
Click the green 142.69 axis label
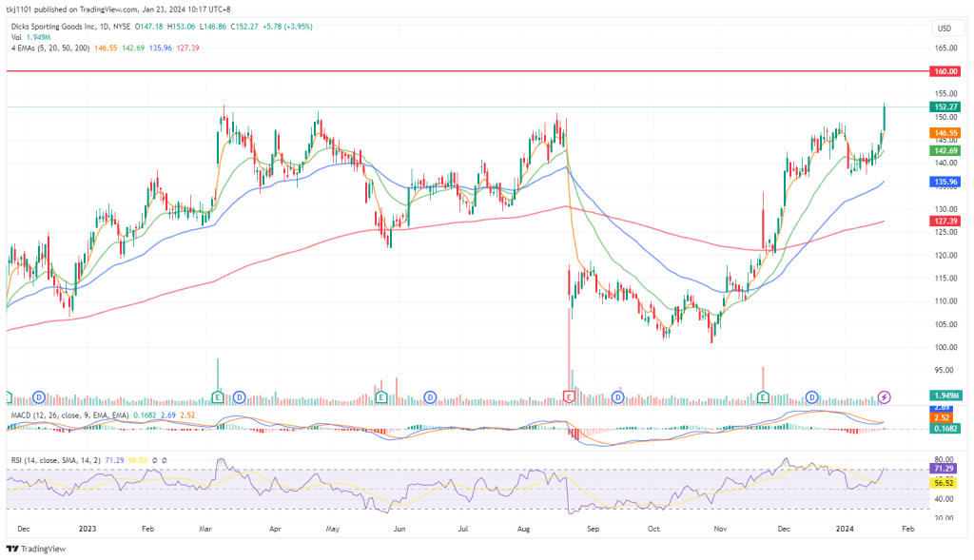(x=945, y=151)
